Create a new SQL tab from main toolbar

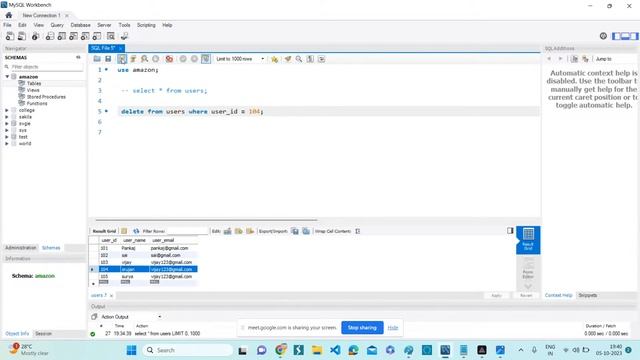tap(10, 36)
